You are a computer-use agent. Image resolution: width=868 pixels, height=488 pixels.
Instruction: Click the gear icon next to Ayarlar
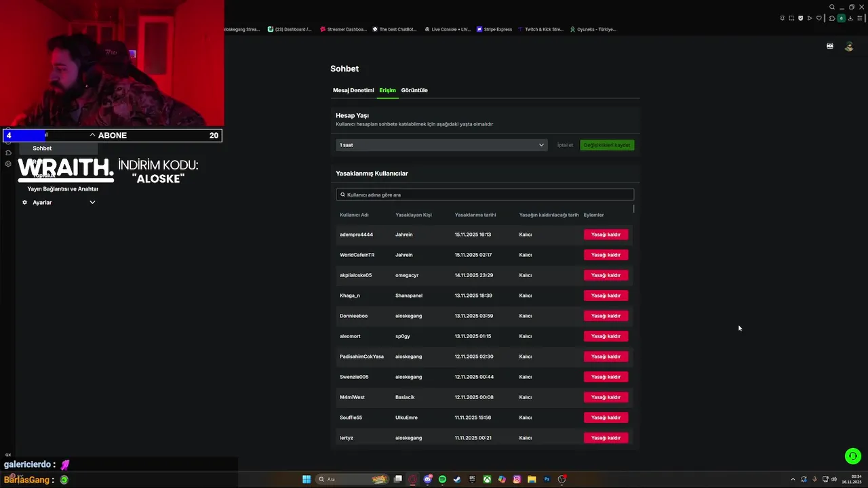click(24, 202)
